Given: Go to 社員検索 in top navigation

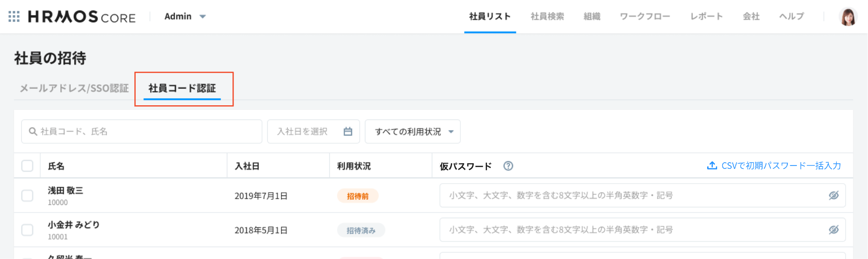Looking at the screenshot, I should (547, 17).
